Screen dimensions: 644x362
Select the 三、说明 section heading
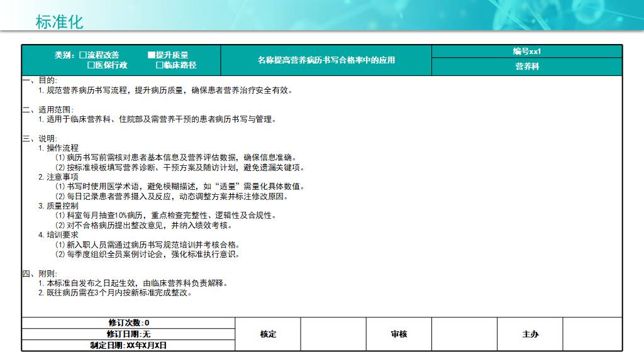click(40, 138)
